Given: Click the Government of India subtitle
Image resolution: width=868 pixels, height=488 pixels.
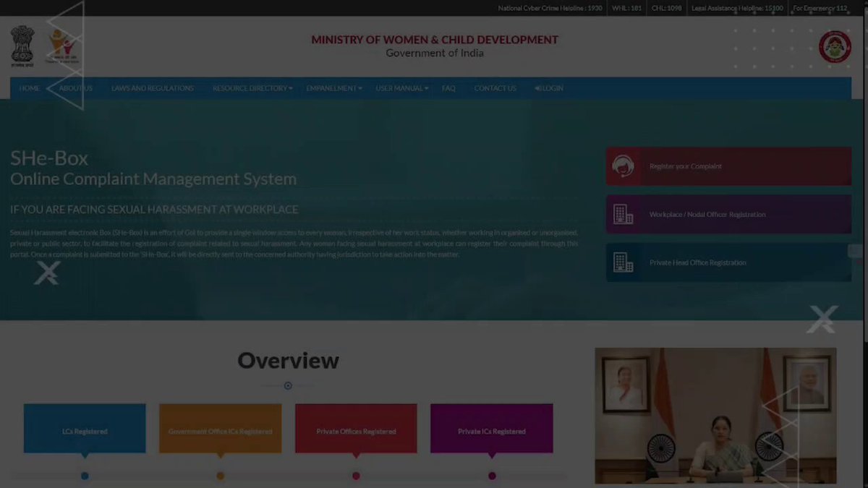Looking at the screenshot, I should (435, 53).
